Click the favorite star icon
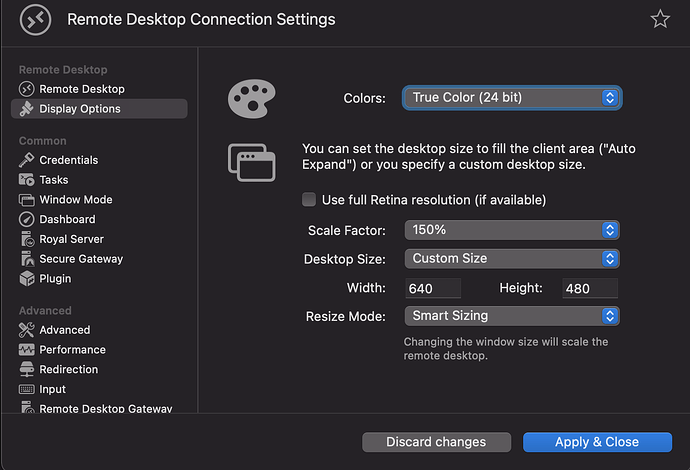This screenshot has height=470, width=690. tap(660, 19)
